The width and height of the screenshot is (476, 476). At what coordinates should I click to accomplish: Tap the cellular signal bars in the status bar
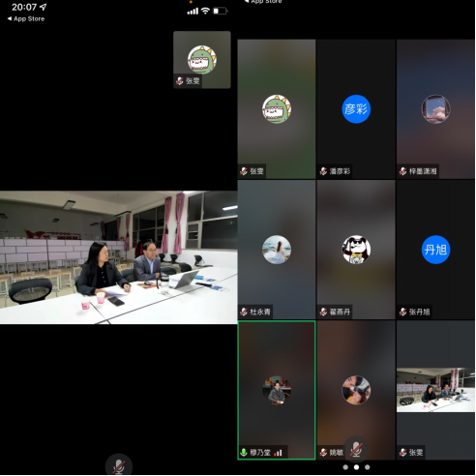pos(193,12)
